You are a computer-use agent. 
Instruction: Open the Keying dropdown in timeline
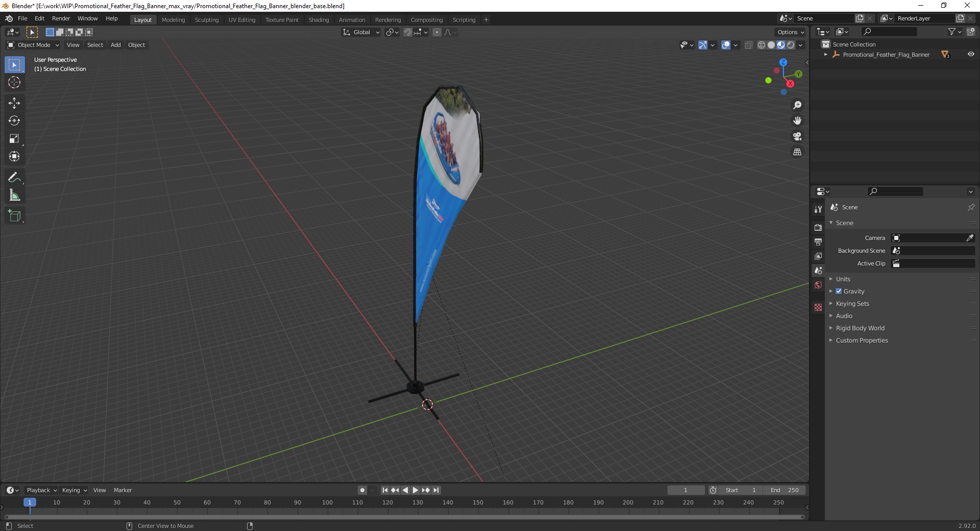[x=74, y=490]
